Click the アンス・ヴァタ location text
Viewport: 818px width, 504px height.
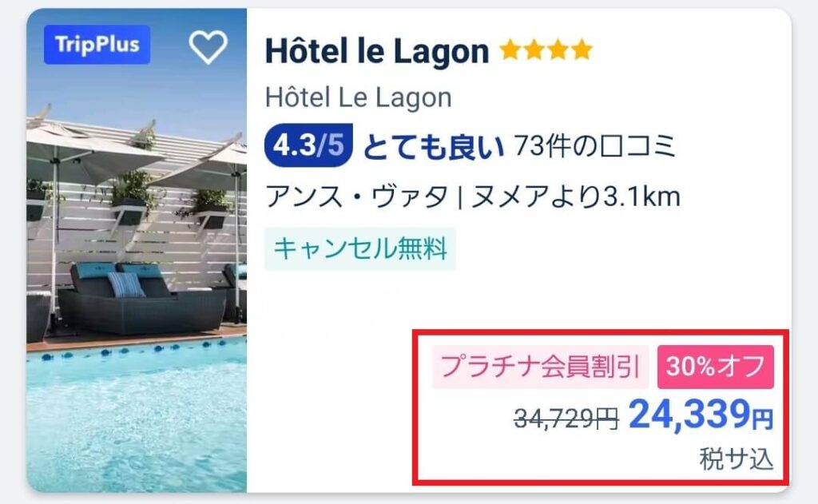357,197
